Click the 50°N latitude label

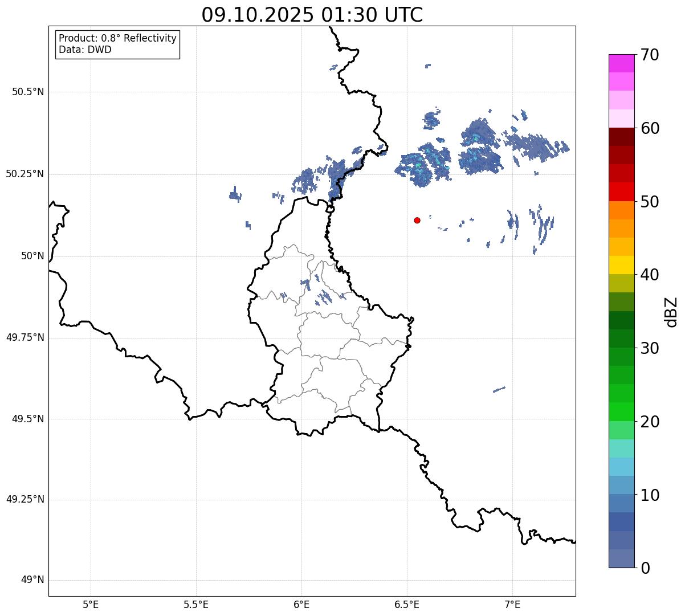click(32, 256)
